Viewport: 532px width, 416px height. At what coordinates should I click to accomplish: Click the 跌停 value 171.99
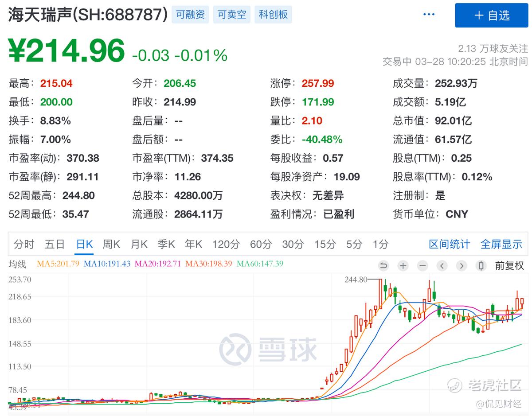(318, 102)
